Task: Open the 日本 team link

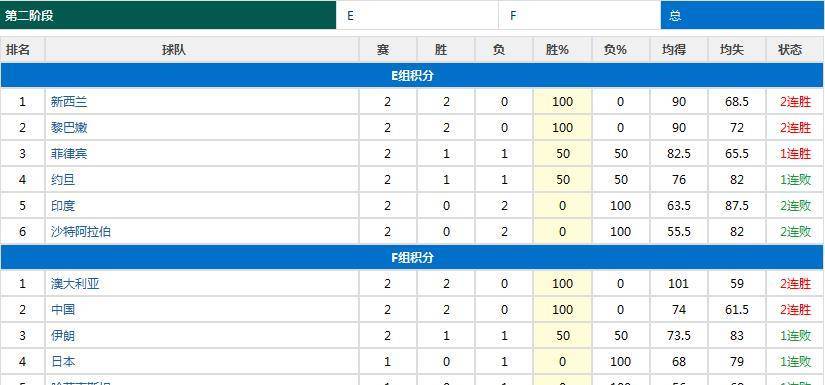Action: click(x=63, y=362)
